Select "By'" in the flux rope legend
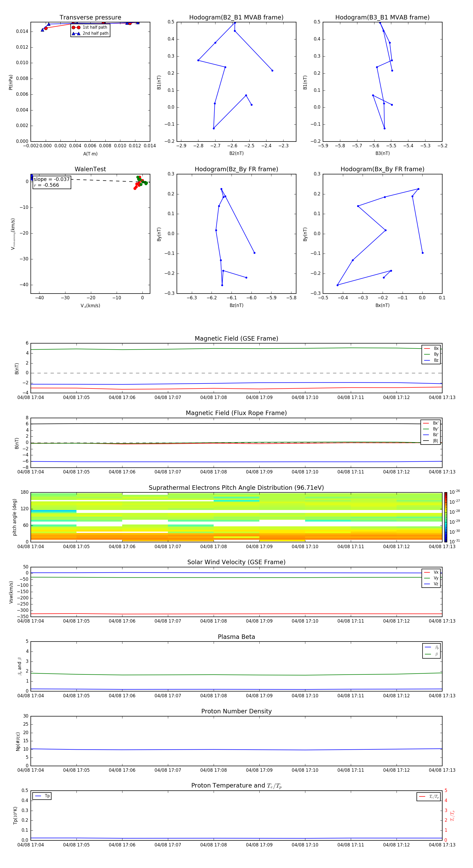 click(431, 429)
